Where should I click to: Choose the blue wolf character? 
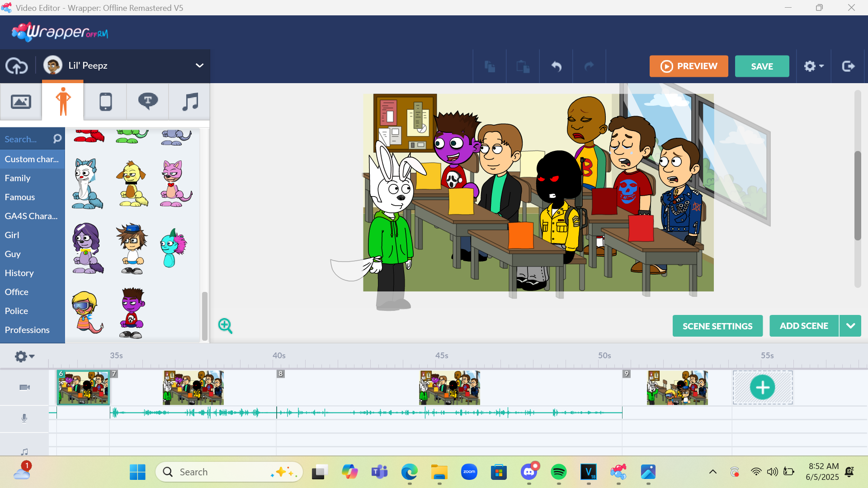(x=87, y=183)
